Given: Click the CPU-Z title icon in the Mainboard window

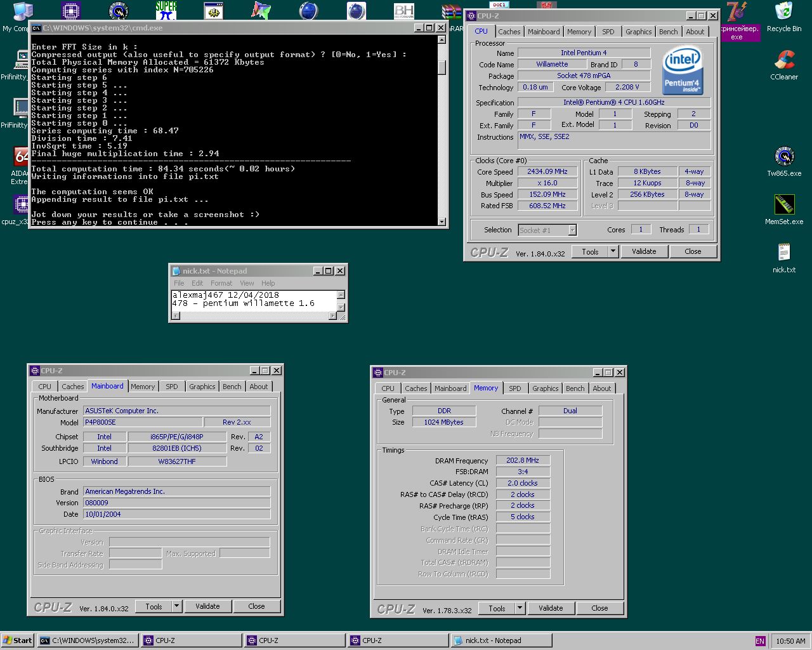Looking at the screenshot, I should tap(35, 371).
